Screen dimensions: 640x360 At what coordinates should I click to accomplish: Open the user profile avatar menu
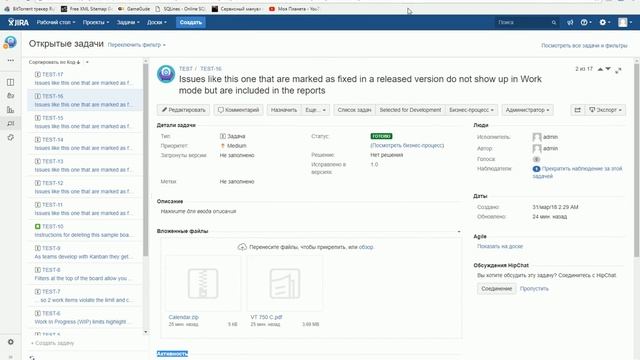pos(624,22)
